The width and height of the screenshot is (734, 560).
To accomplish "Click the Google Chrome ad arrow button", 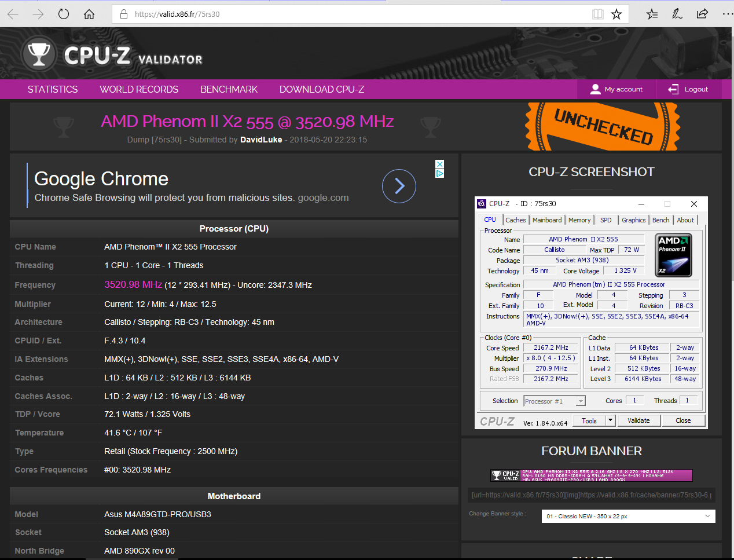I will coord(399,186).
